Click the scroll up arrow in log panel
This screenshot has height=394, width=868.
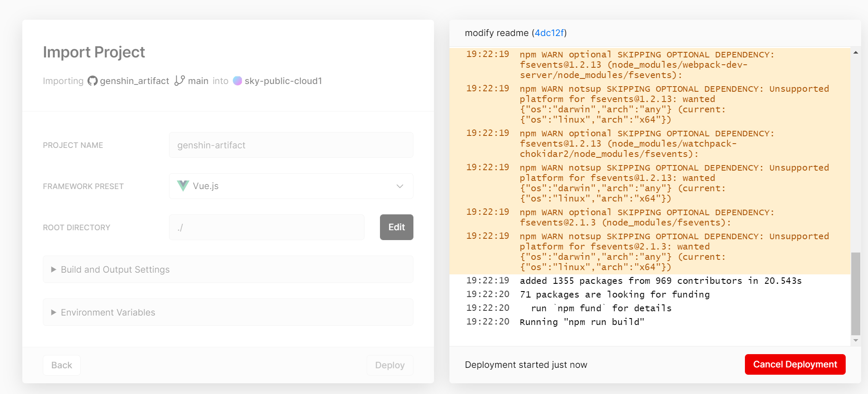[x=856, y=52]
